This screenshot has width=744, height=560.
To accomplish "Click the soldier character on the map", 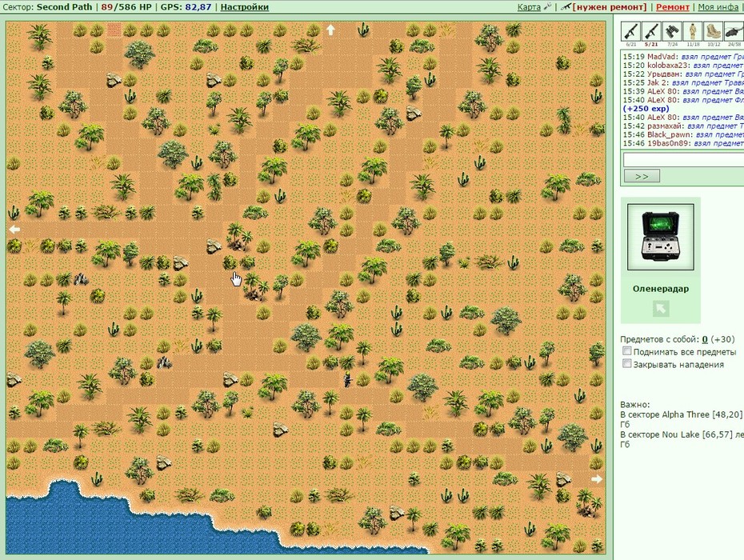I will point(348,380).
